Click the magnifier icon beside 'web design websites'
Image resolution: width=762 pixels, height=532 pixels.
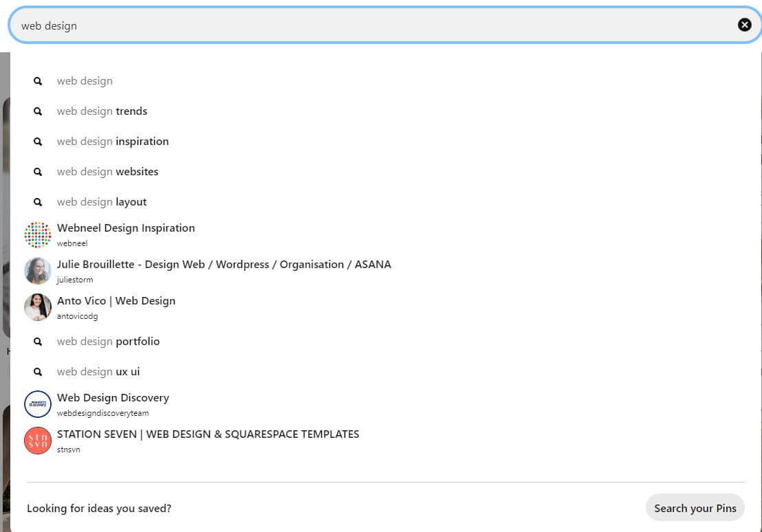coord(37,172)
